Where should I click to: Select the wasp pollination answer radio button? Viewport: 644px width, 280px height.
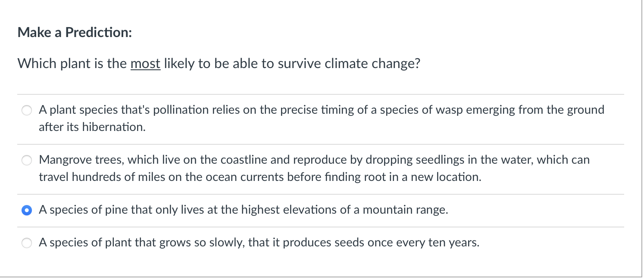click(26, 110)
